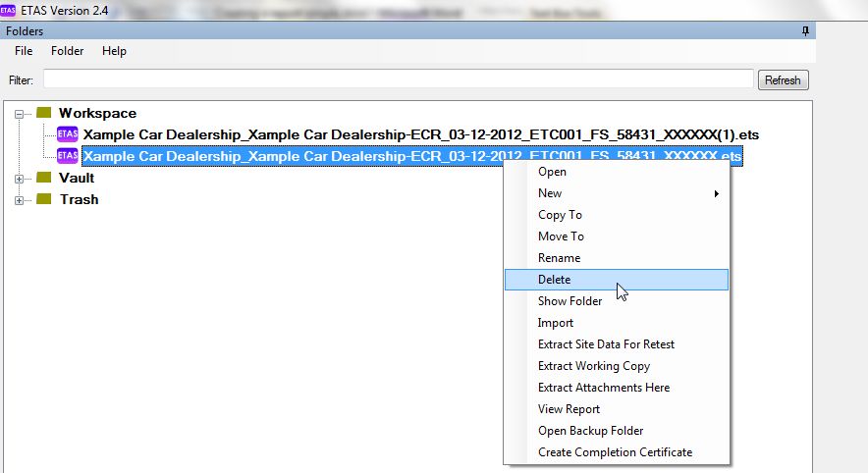The height and width of the screenshot is (473, 868).
Task: Select Extract Working Copy
Action: pos(616,366)
